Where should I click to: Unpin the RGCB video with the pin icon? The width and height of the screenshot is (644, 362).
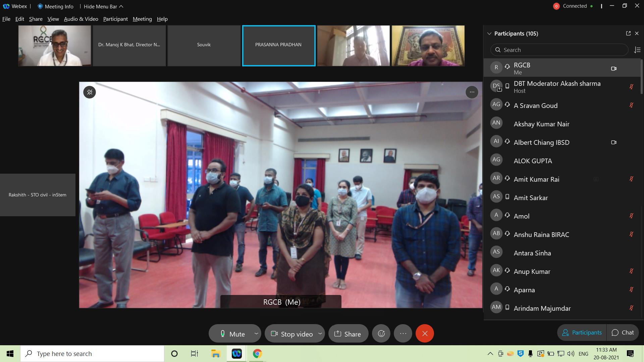[90, 92]
